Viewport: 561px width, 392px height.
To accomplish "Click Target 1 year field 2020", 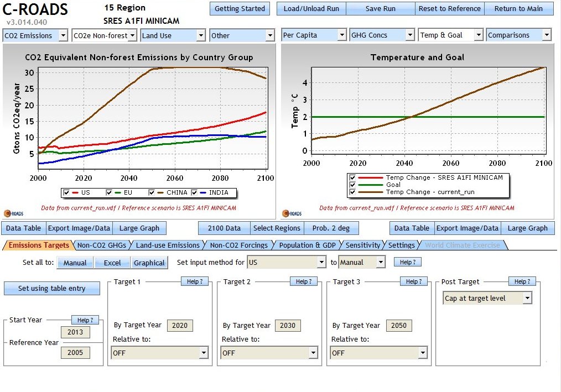I will (x=180, y=326).
